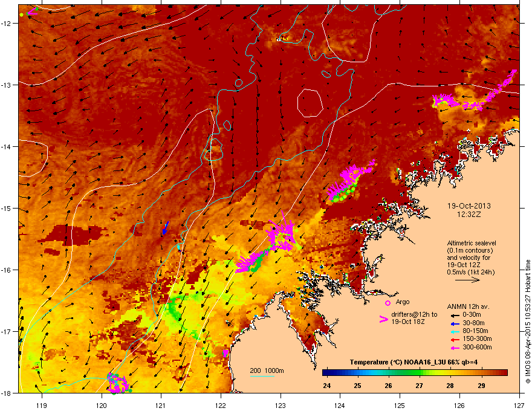Screen dimensions: 532x411
Task: Click the '0-30m' depth label
Action: click(x=472, y=315)
